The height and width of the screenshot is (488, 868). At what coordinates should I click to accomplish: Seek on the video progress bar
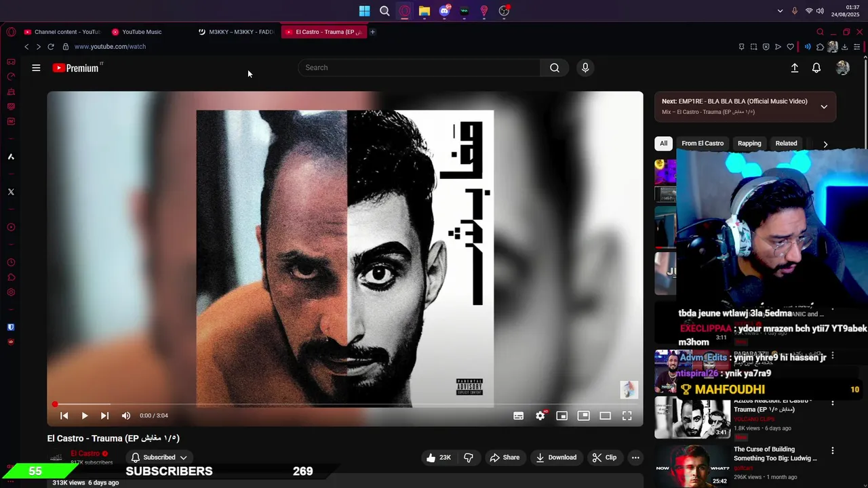point(345,405)
